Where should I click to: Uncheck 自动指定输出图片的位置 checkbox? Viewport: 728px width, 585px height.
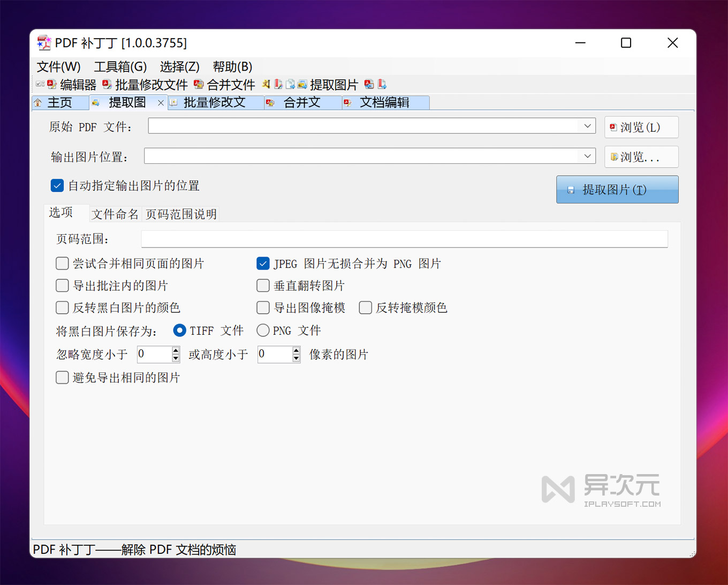[57, 186]
